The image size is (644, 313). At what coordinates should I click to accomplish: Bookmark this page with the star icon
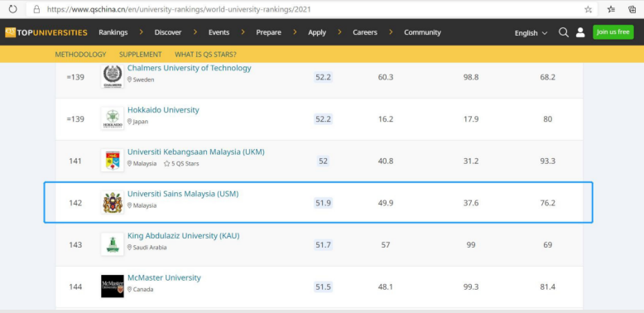pos(589,9)
